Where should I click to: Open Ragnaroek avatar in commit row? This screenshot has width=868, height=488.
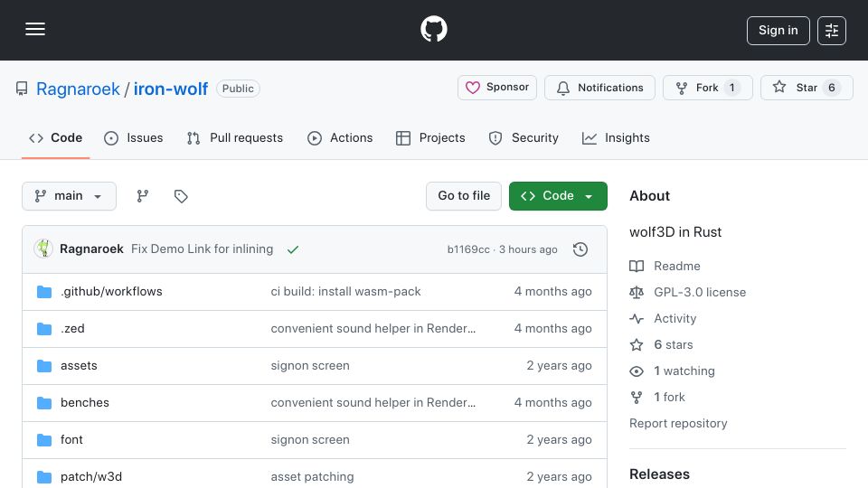coord(43,249)
